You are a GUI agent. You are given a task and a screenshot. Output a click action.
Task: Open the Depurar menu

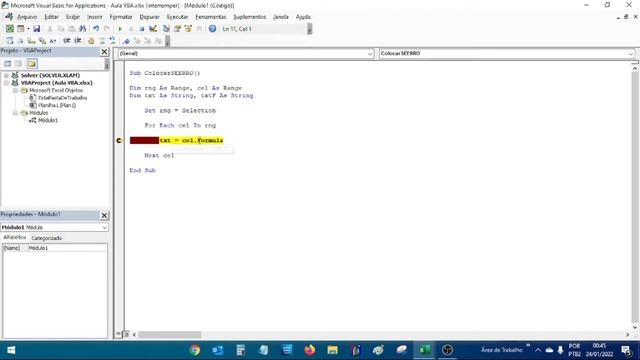pyautogui.click(x=149, y=17)
